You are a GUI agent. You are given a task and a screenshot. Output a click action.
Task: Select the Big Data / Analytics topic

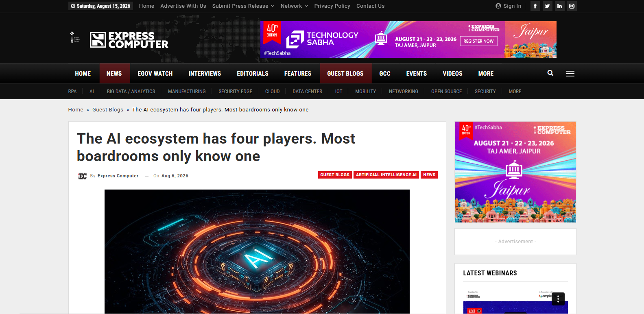131,92
